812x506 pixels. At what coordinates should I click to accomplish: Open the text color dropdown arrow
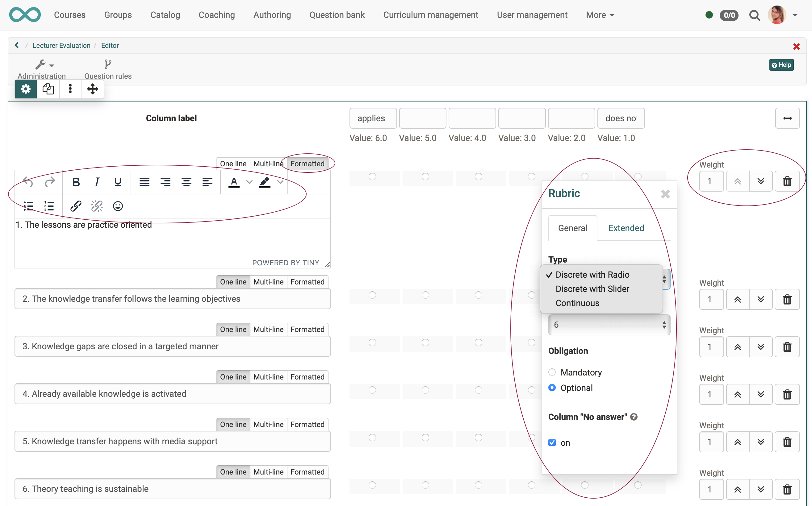[x=249, y=182]
